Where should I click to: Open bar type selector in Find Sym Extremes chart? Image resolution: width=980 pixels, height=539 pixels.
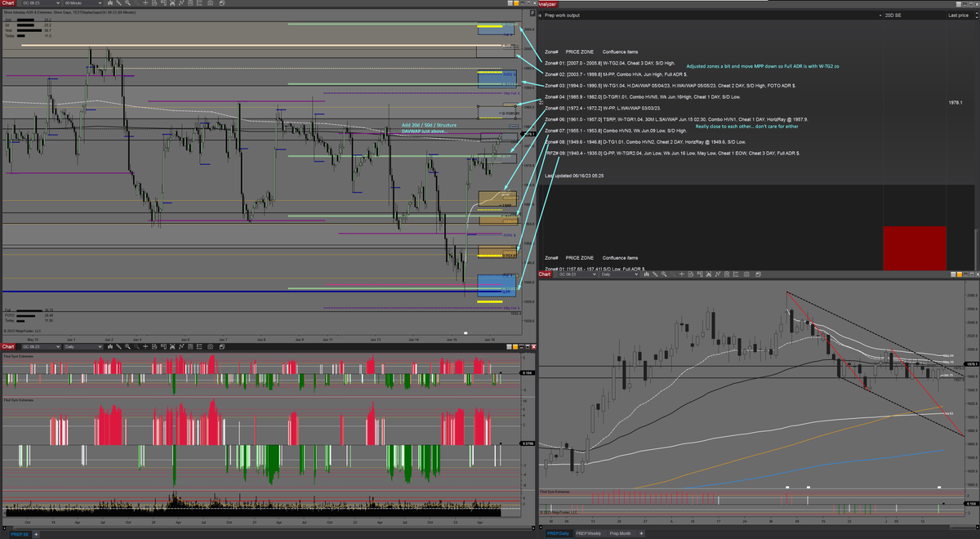click(x=110, y=346)
